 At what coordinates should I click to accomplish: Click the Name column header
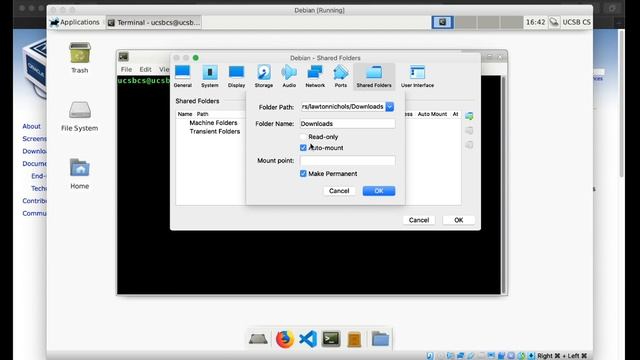(185, 114)
